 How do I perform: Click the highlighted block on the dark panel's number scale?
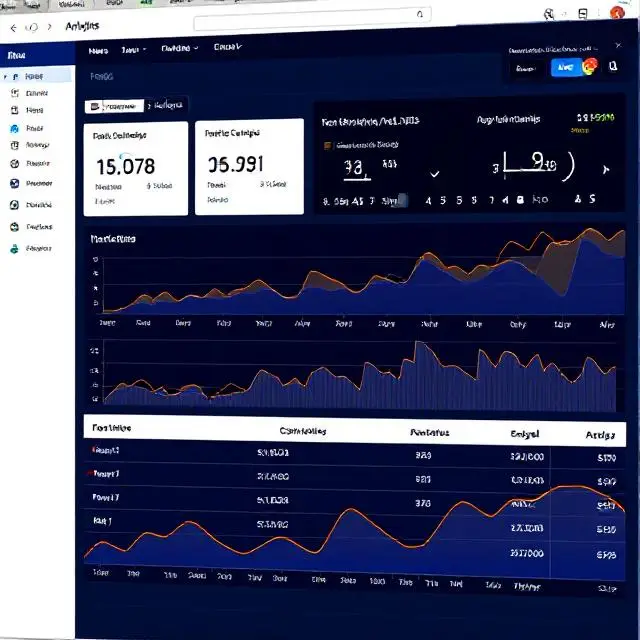pos(402,199)
